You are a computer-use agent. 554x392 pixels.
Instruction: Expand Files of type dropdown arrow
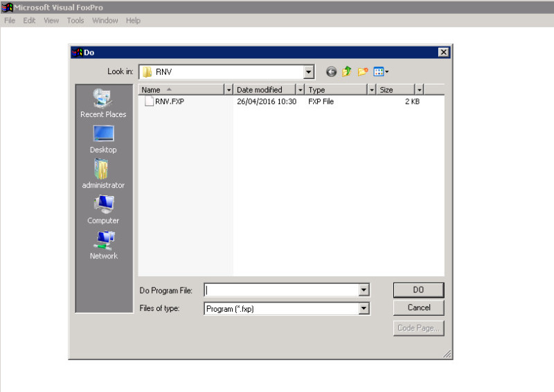pyautogui.click(x=364, y=309)
